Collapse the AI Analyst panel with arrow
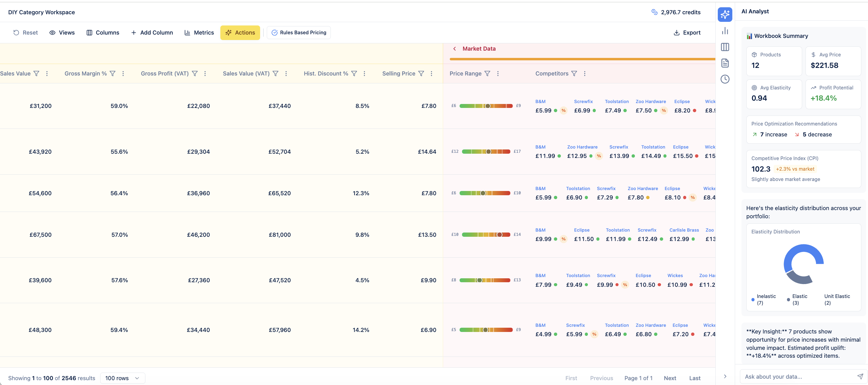This screenshot has height=385, width=868. pos(725,376)
